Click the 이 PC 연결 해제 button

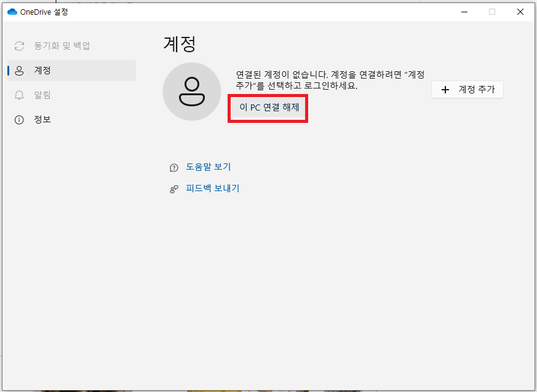268,108
